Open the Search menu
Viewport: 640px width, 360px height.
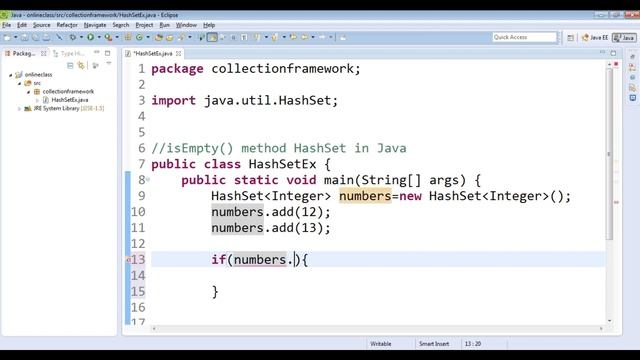(121, 25)
